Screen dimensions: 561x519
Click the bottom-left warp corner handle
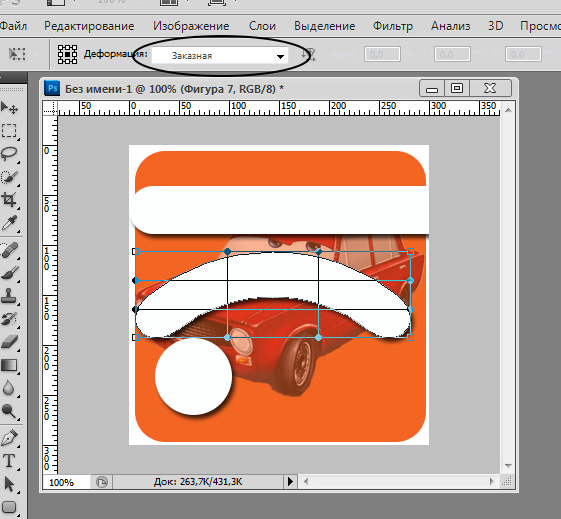click(135, 337)
